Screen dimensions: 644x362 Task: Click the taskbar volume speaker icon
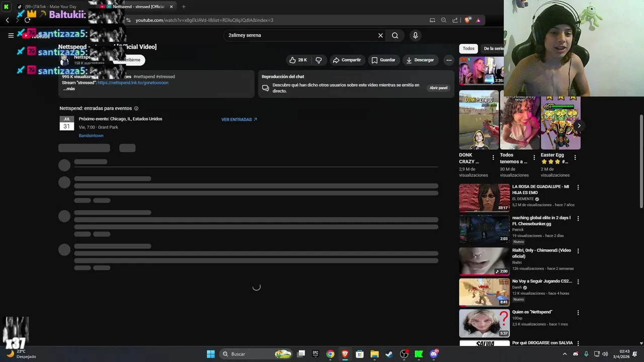click(605, 354)
